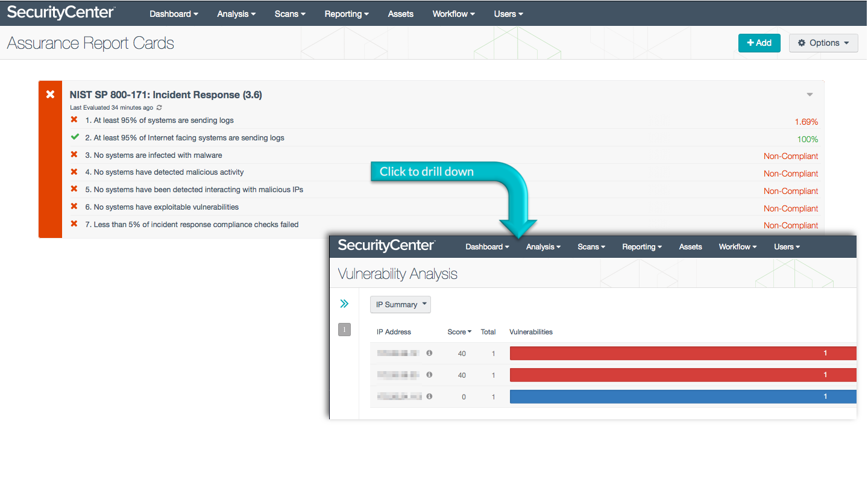Click policy text about Internet facing systems
Image resolution: width=868 pixels, height=494 pixels.
coord(189,138)
